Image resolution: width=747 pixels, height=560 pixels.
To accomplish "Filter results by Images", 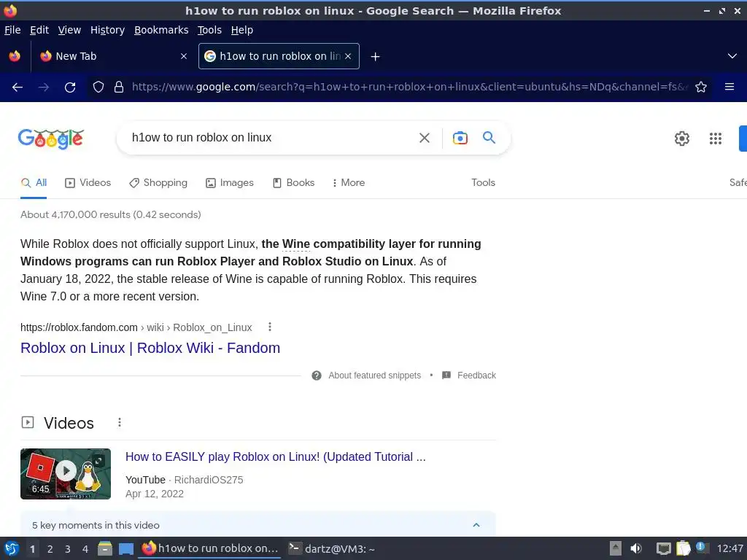I will [230, 183].
